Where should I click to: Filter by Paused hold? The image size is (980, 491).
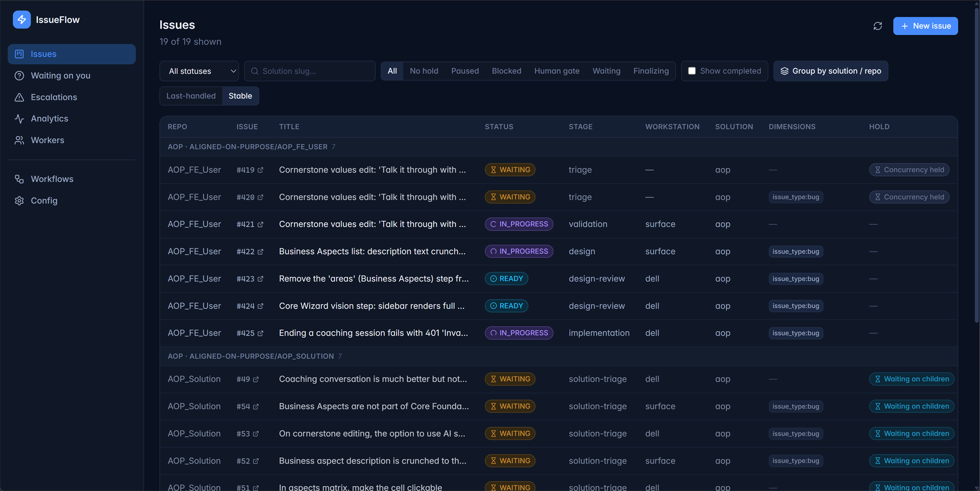[465, 71]
